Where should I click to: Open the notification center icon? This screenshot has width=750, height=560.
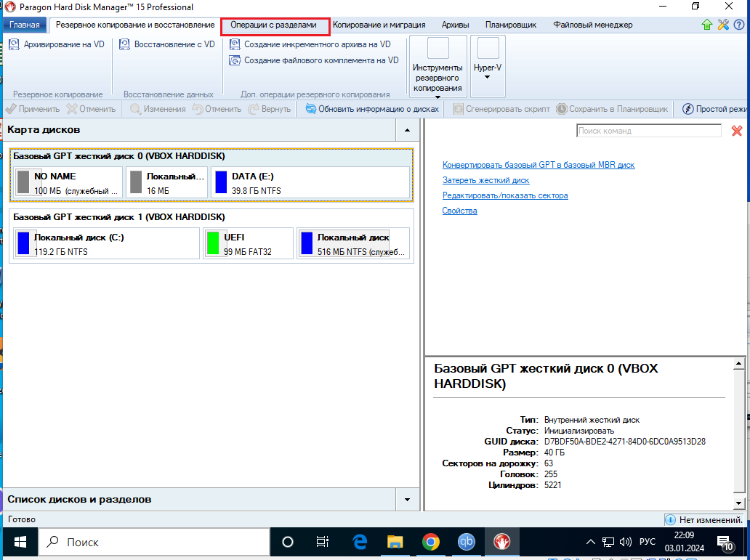(725, 543)
